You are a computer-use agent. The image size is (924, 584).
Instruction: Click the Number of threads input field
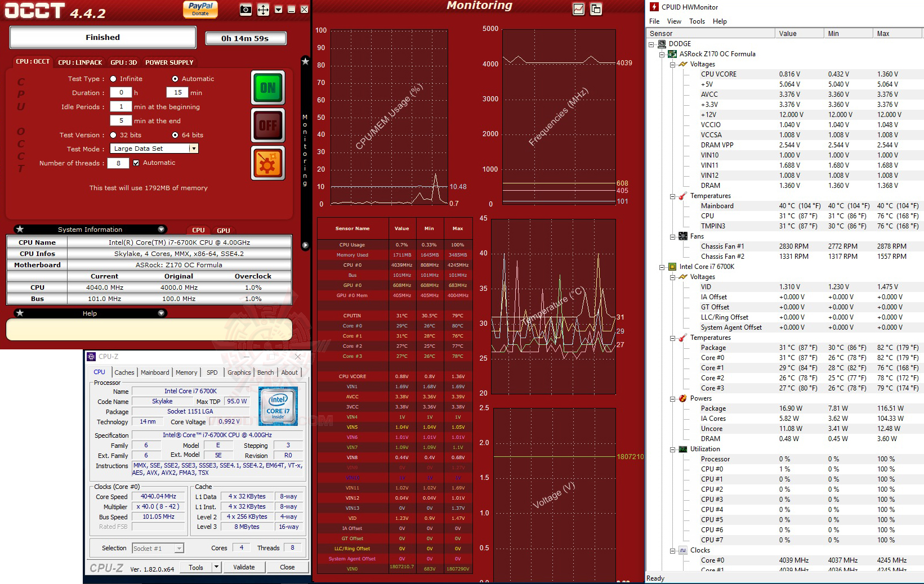click(118, 163)
